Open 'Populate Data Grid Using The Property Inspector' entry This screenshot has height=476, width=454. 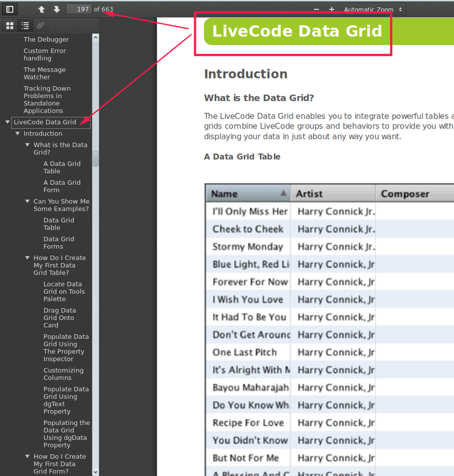click(66, 347)
